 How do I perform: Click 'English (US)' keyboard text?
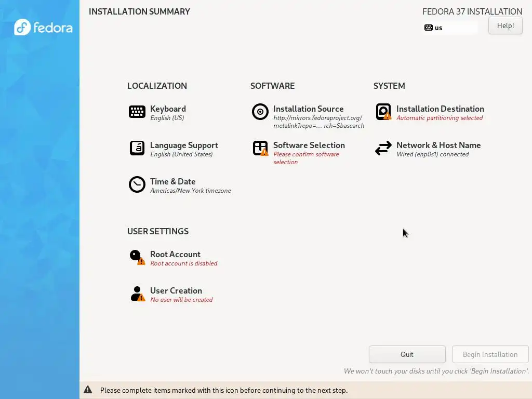click(x=167, y=118)
